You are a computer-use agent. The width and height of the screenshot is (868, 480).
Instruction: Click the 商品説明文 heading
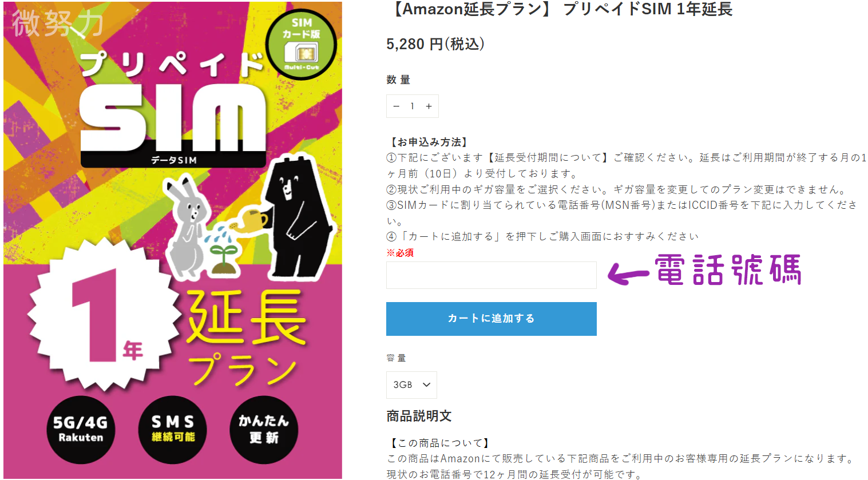click(419, 416)
